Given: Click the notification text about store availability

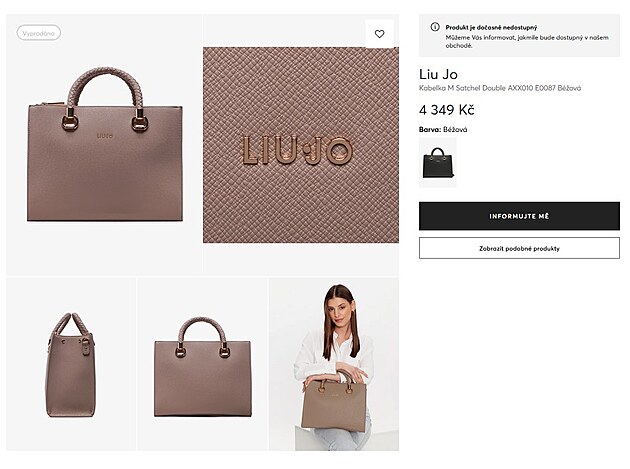Looking at the screenshot, I should 527,41.
